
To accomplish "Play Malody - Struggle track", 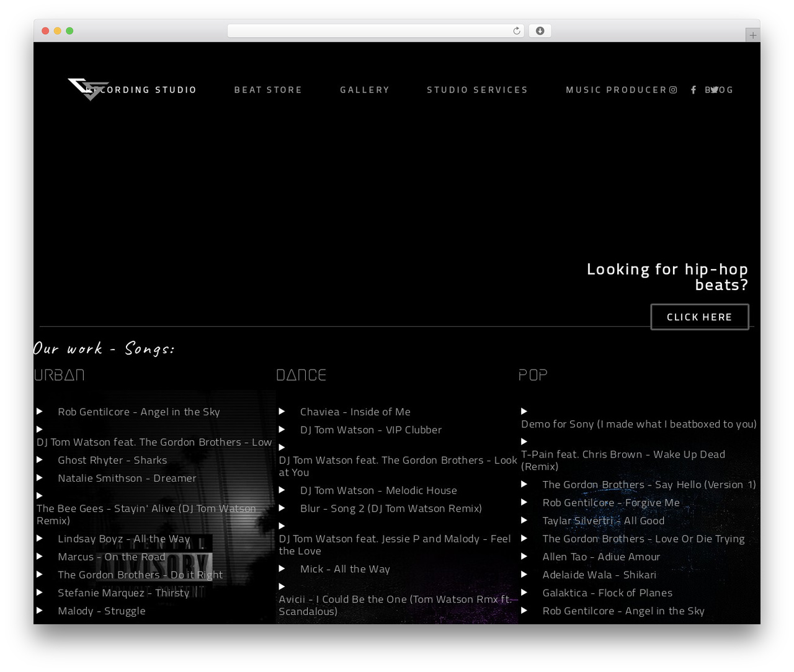I will coord(40,610).
